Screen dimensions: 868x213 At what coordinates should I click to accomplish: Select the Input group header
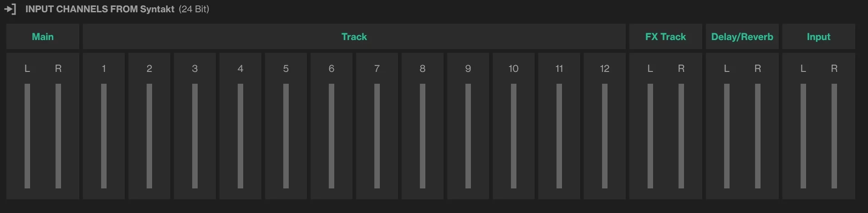(818, 37)
